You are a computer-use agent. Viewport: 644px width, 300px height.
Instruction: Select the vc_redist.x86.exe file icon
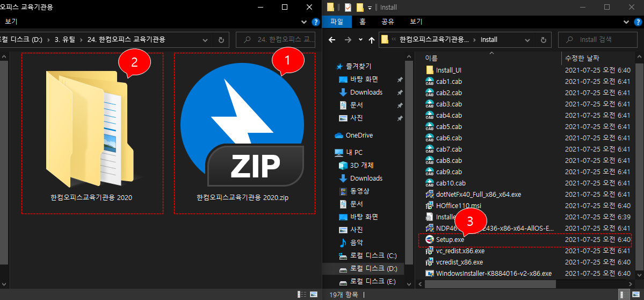[x=430, y=251]
